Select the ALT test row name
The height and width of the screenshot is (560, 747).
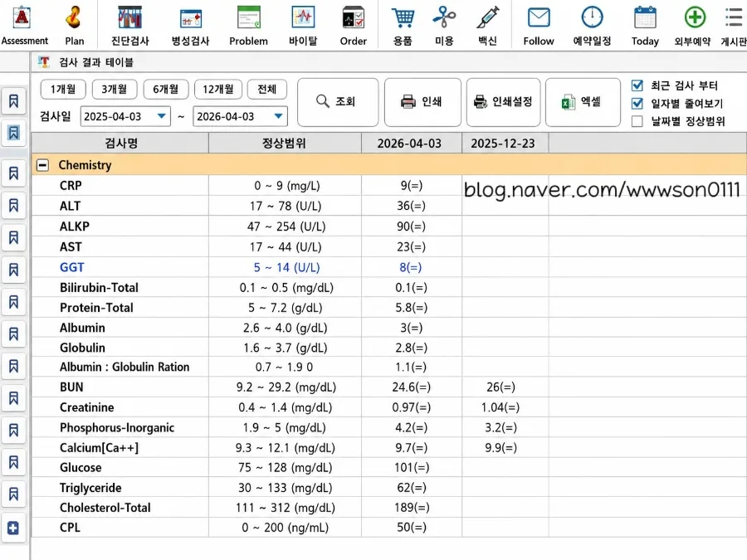(x=70, y=206)
